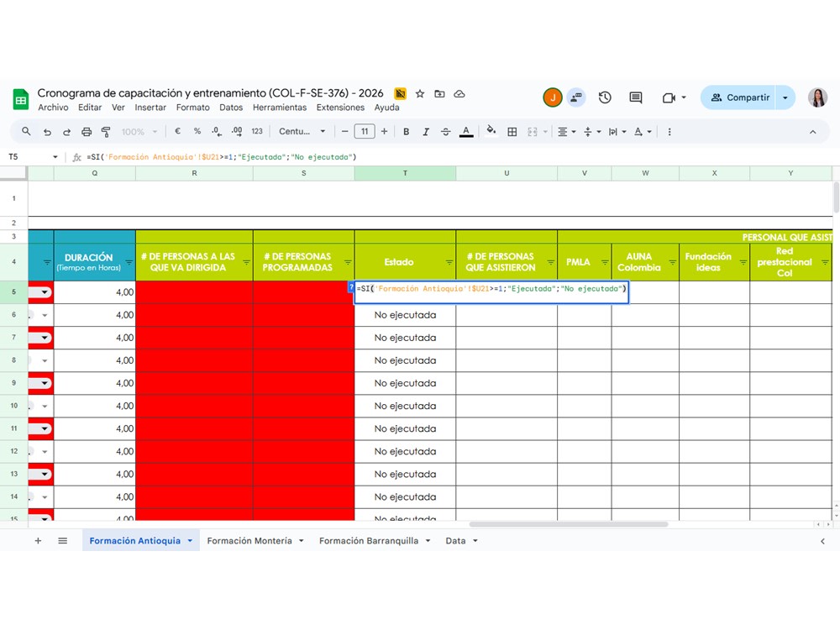Screen dimensions: 840x630
Task: Click the merge cells icon
Action: 532,132
